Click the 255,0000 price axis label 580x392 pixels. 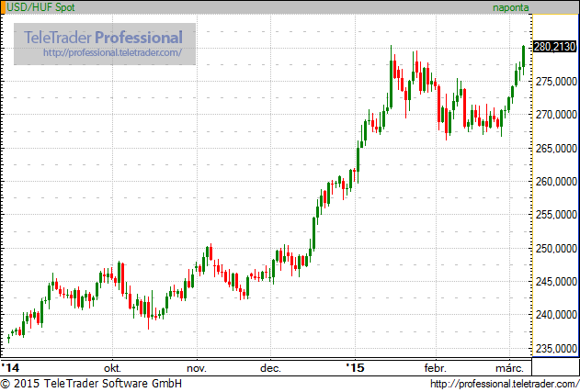(x=556, y=215)
